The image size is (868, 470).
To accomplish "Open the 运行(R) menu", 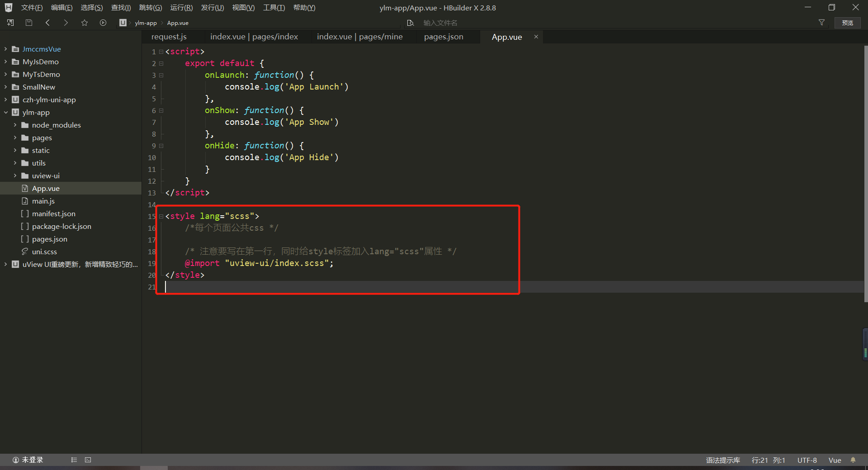I will (181, 8).
